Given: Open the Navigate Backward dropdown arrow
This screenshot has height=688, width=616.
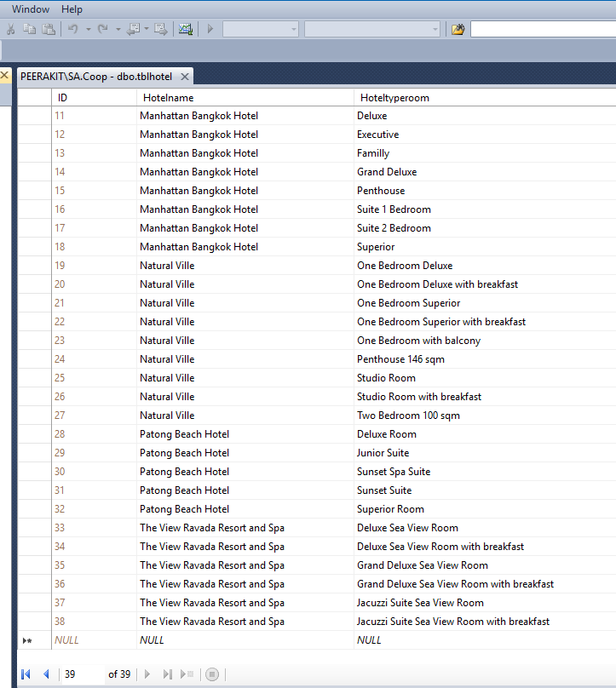Looking at the screenshot, I should pyautogui.click(x=147, y=30).
